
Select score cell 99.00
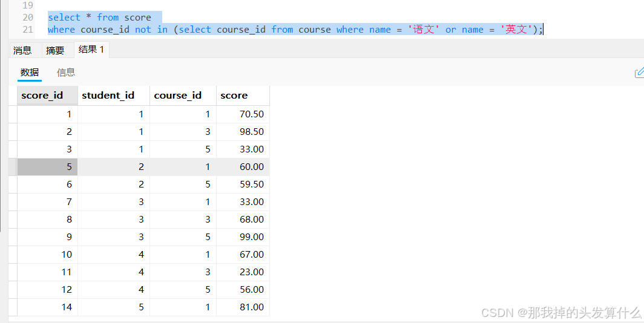point(243,237)
